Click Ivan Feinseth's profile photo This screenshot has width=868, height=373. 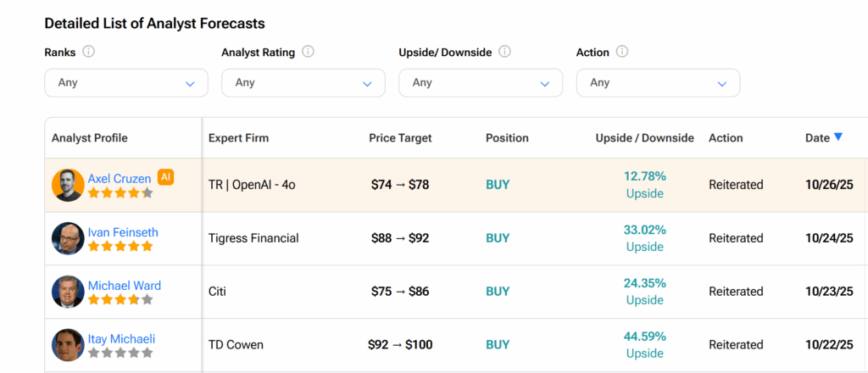point(68,238)
